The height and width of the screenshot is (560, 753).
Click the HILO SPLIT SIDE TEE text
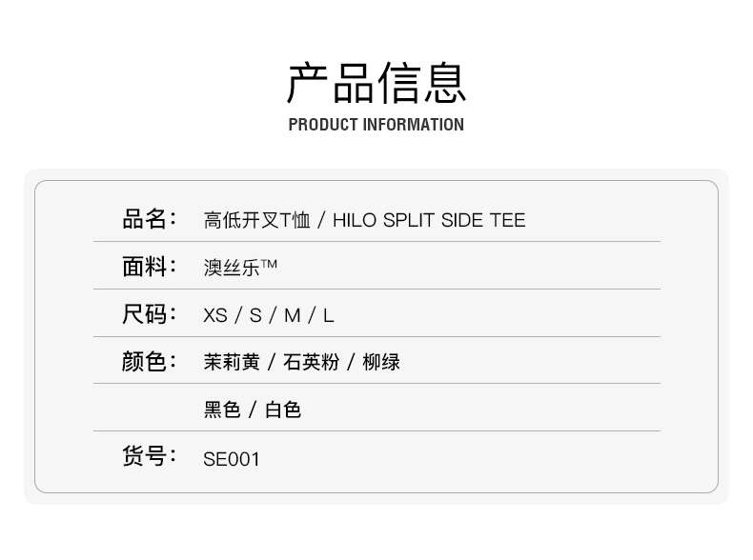pos(429,221)
